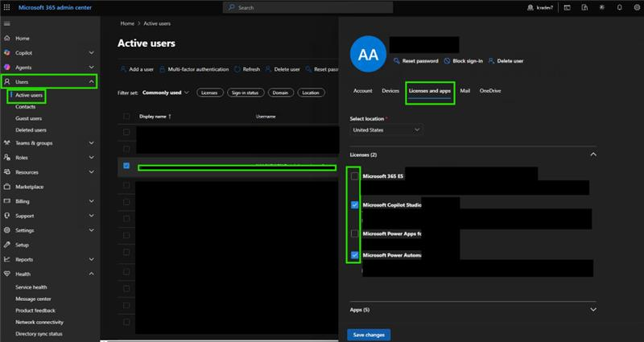Click the Home house icon

pos(7,38)
